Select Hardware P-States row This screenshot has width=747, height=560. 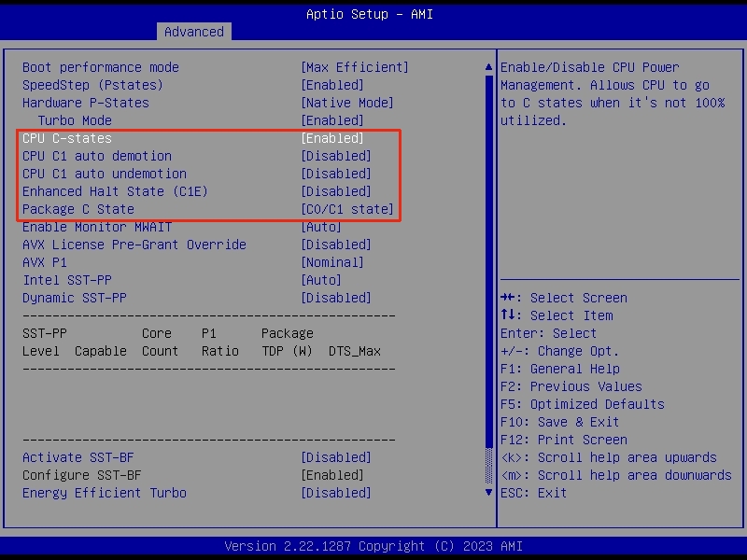tap(86, 103)
